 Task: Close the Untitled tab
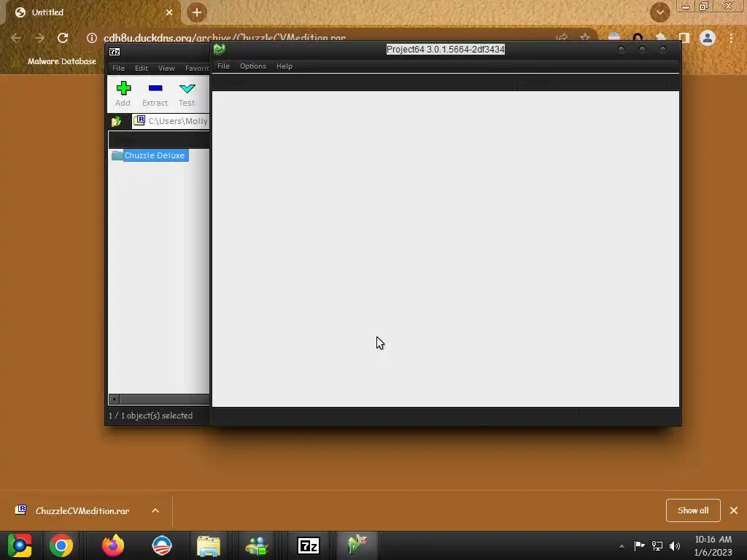tap(169, 12)
